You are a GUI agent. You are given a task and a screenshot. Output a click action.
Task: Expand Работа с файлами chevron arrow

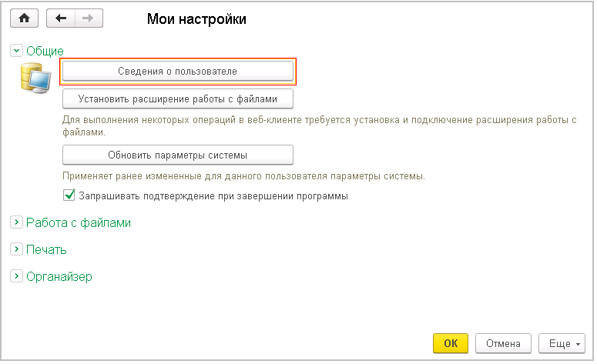coord(16,222)
